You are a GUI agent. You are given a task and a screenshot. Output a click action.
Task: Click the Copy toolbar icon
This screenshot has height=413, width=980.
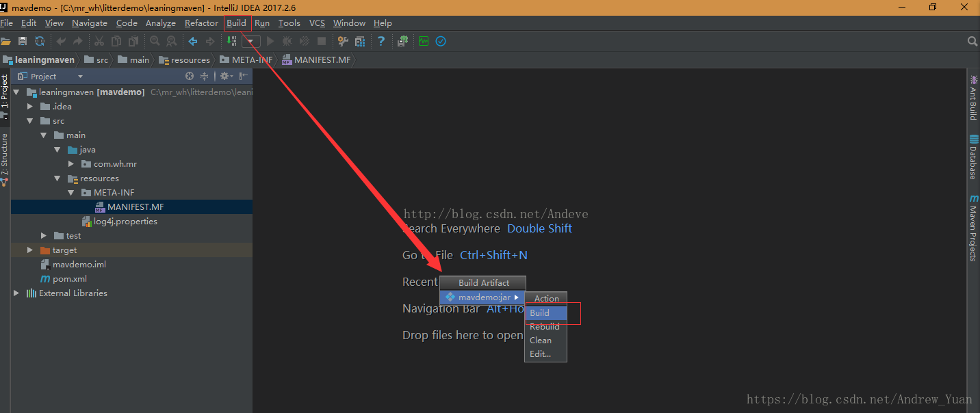click(116, 41)
